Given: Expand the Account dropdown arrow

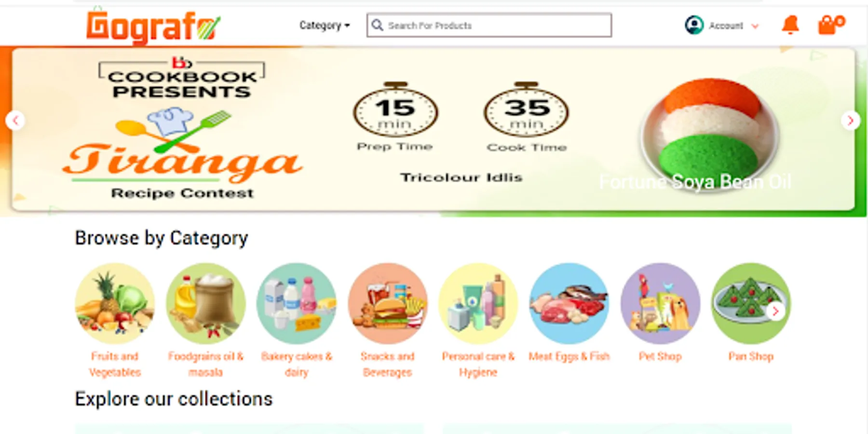Looking at the screenshot, I should [755, 26].
